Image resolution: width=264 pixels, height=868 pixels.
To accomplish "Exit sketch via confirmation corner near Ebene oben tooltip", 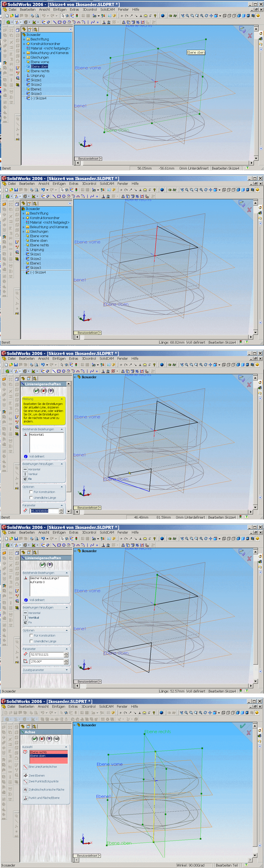I will (243, 29).
